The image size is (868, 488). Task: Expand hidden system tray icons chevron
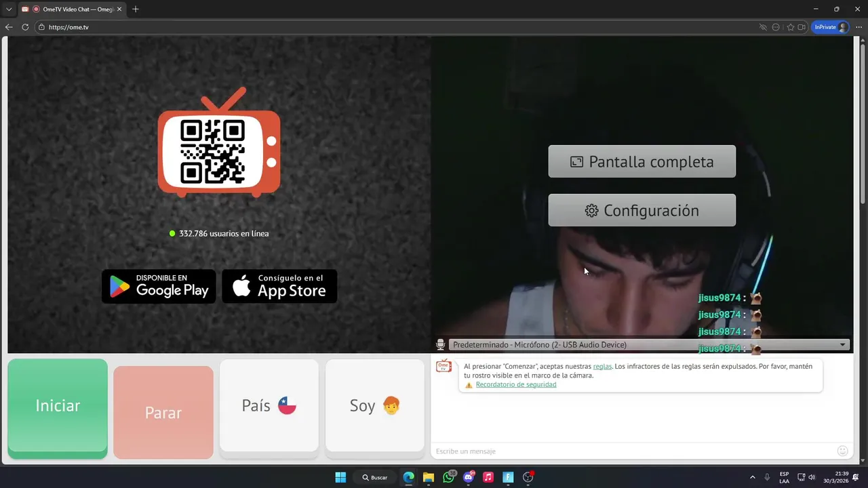coord(752,477)
